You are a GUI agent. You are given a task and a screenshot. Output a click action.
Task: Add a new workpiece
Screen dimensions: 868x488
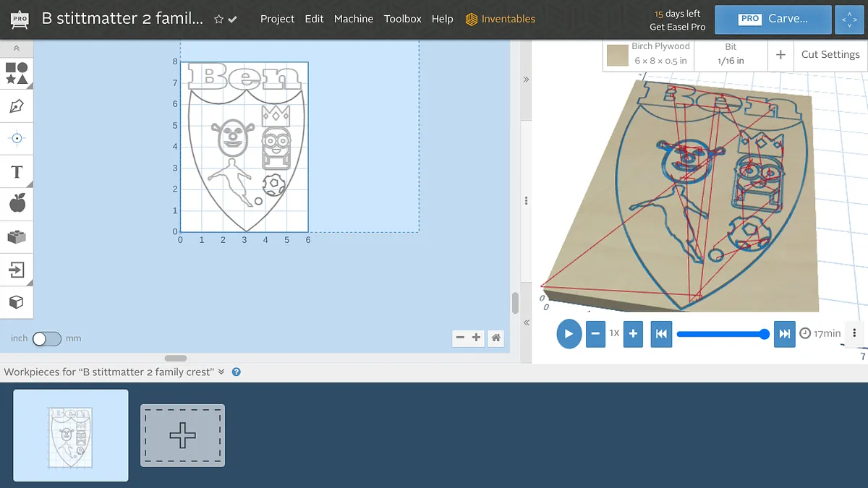click(182, 435)
